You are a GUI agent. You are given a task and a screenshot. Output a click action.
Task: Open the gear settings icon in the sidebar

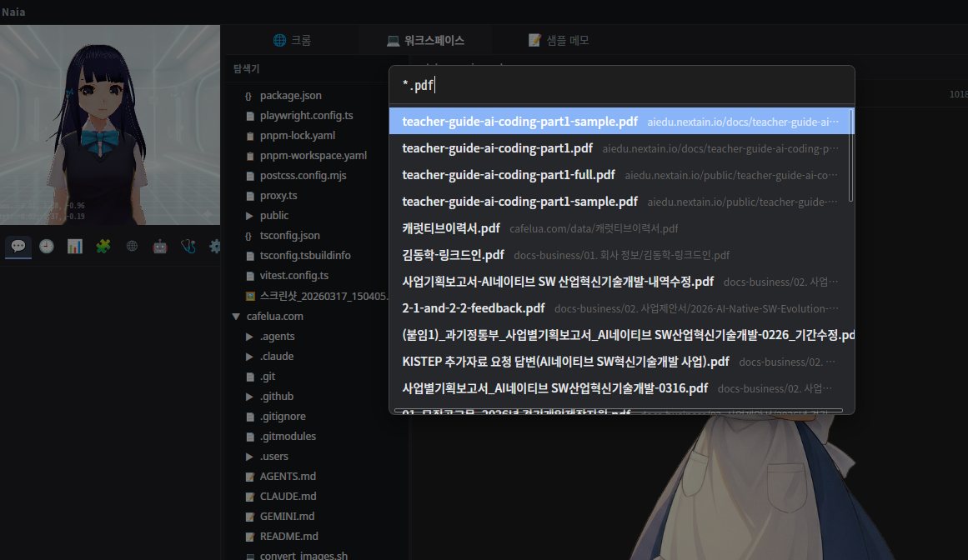tap(215, 247)
